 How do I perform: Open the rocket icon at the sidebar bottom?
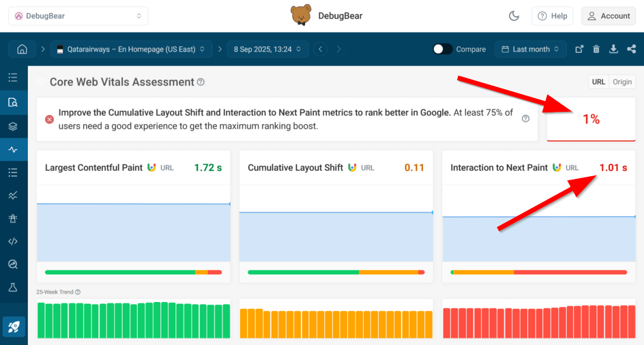click(13, 326)
